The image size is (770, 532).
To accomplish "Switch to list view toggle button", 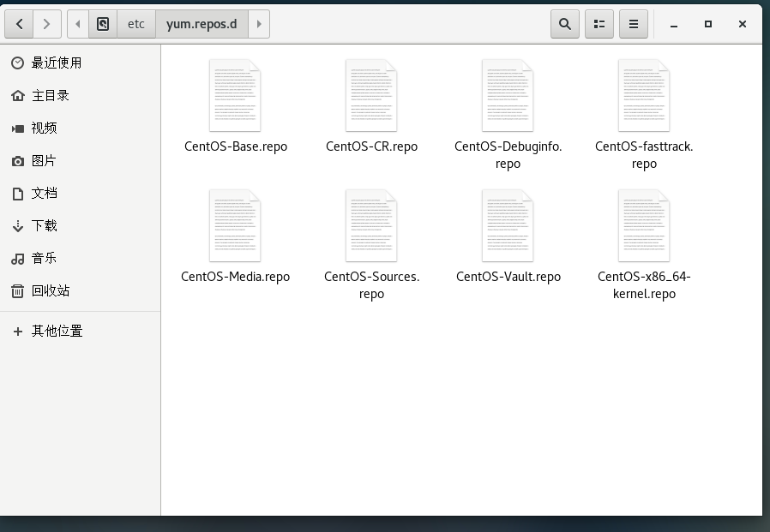I will point(599,23).
